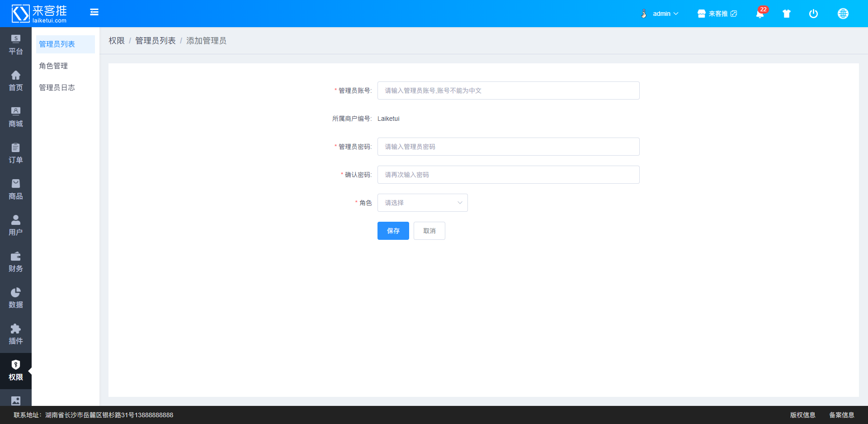Select 权限 permissions in the sidebar
This screenshot has width=868, height=424.
click(x=16, y=371)
